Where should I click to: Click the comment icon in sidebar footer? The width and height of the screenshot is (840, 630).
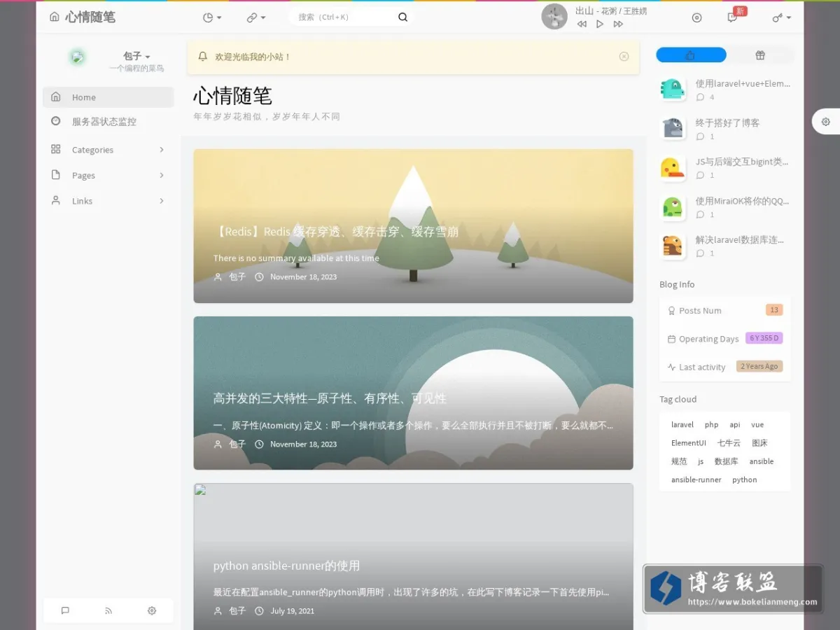pyautogui.click(x=65, y=610)
